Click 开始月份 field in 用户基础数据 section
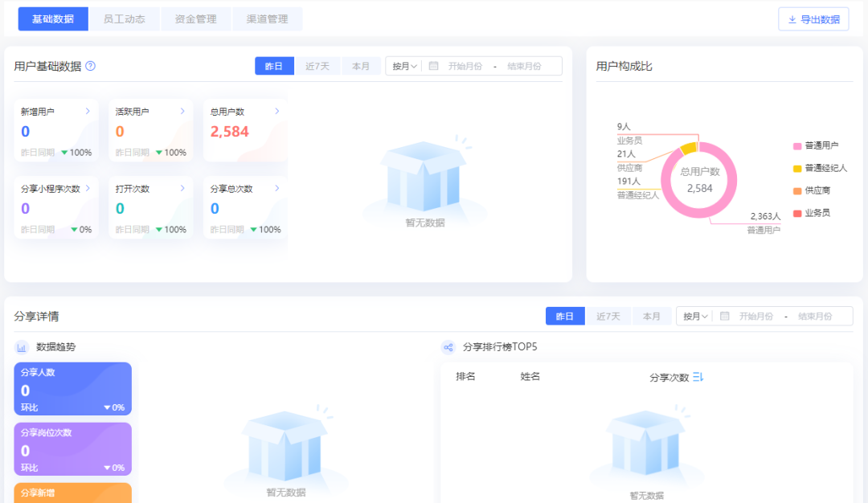Screen dimensions: 868x503 [465, 66]
